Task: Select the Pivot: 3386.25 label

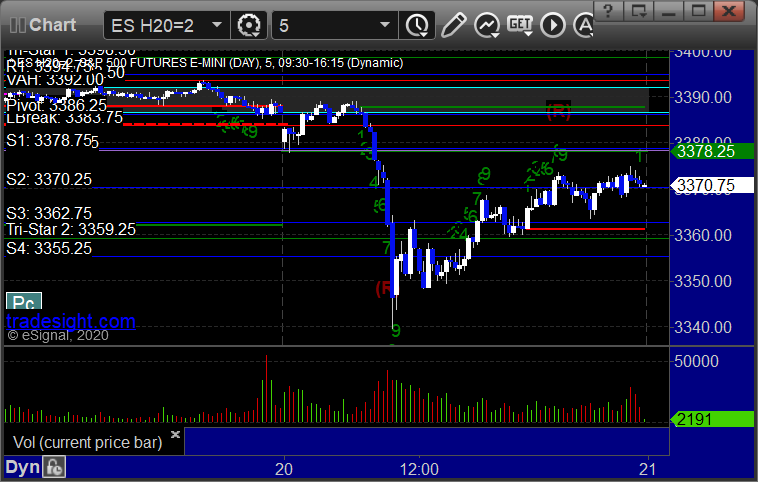Action: coord(56,105)
